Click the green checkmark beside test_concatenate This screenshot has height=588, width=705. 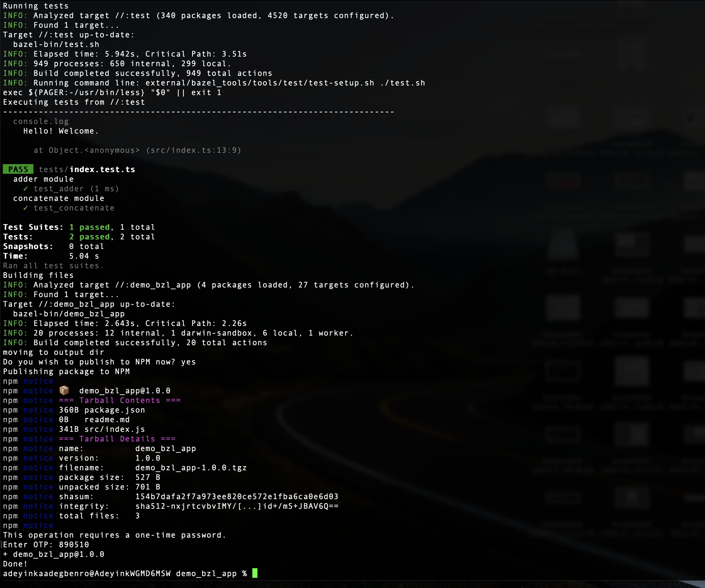point(25,208)
